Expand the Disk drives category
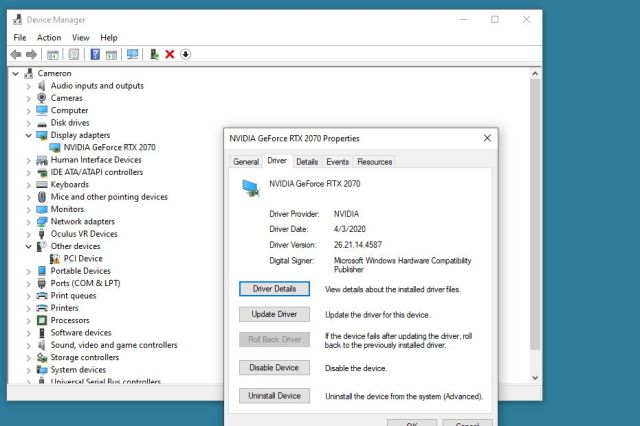This screenshot has width=640, height=426. click(x=29, y=123)
